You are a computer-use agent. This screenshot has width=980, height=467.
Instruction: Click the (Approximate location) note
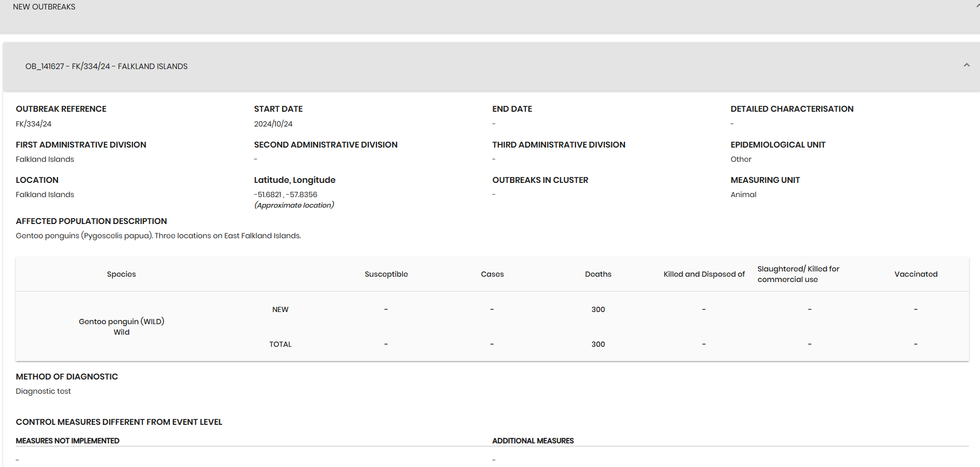click(x=294, y=205)
